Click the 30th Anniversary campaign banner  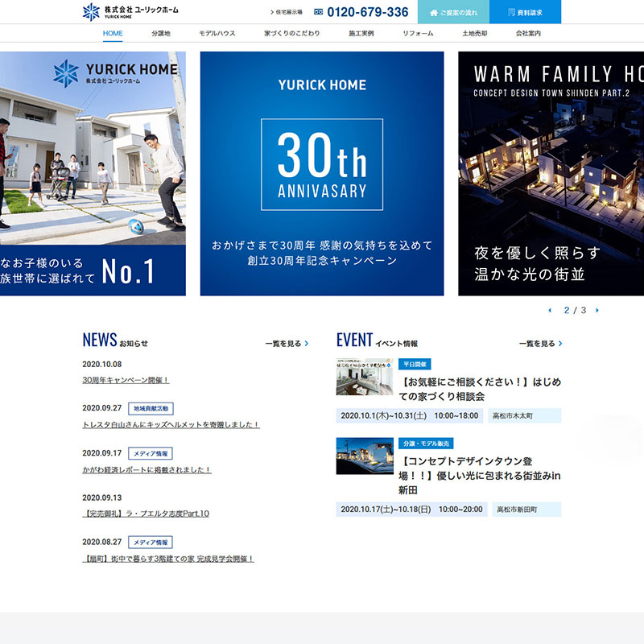click(x=322, y=173)
